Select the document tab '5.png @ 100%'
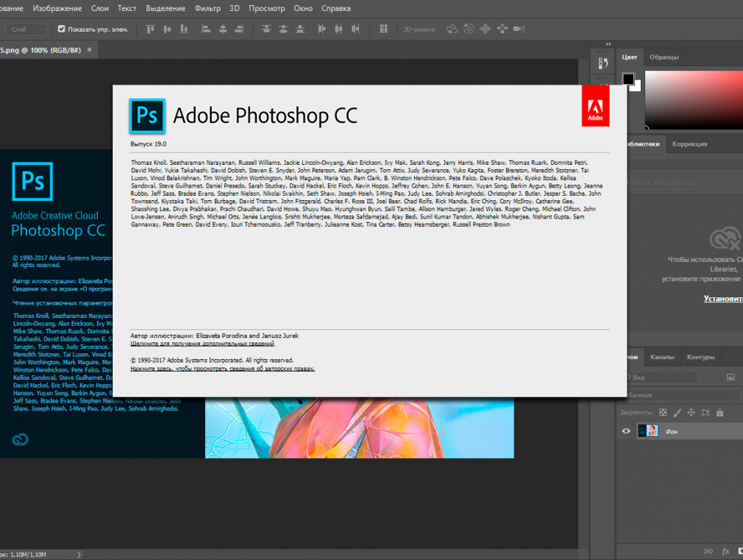The image size is (743, 560). [x=40, y=50]
